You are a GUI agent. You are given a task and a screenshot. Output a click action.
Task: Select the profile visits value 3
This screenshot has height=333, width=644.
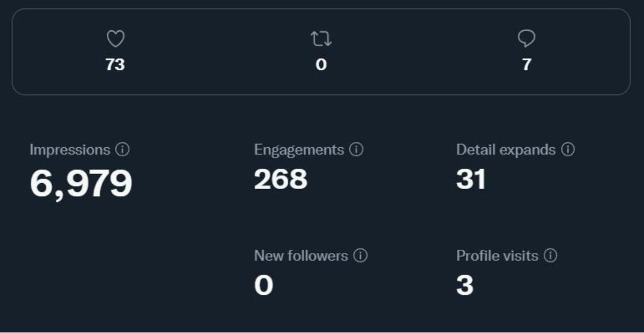465,286
